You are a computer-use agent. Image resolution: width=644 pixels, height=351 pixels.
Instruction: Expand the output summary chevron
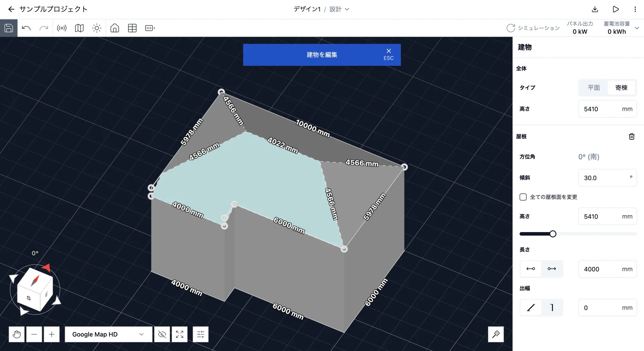click(637, 28)
